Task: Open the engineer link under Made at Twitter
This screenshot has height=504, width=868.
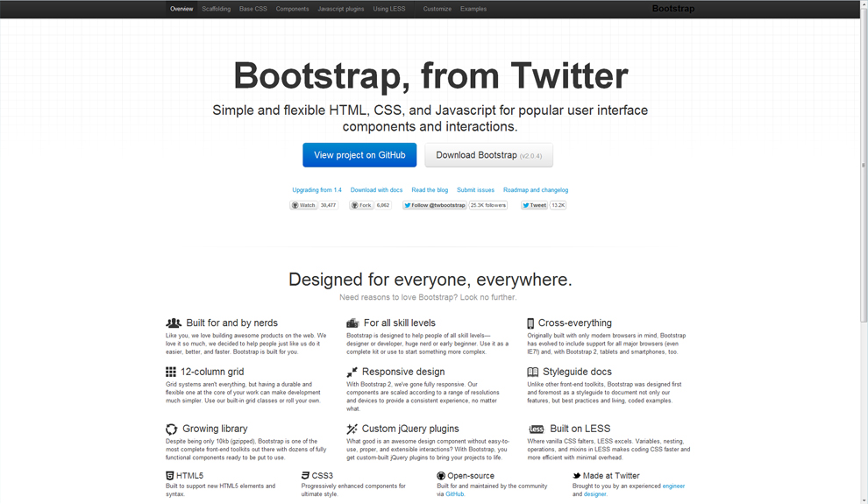Action: pos(673,486)
